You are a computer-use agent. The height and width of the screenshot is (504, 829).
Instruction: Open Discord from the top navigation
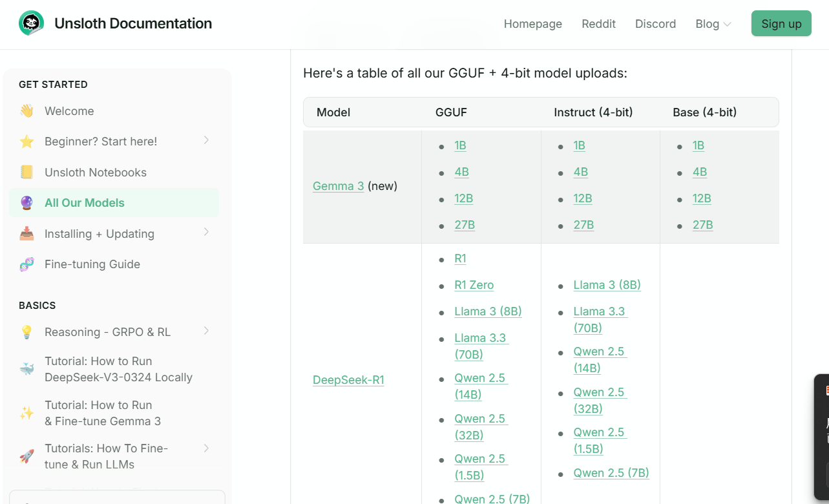coord(655,24)
